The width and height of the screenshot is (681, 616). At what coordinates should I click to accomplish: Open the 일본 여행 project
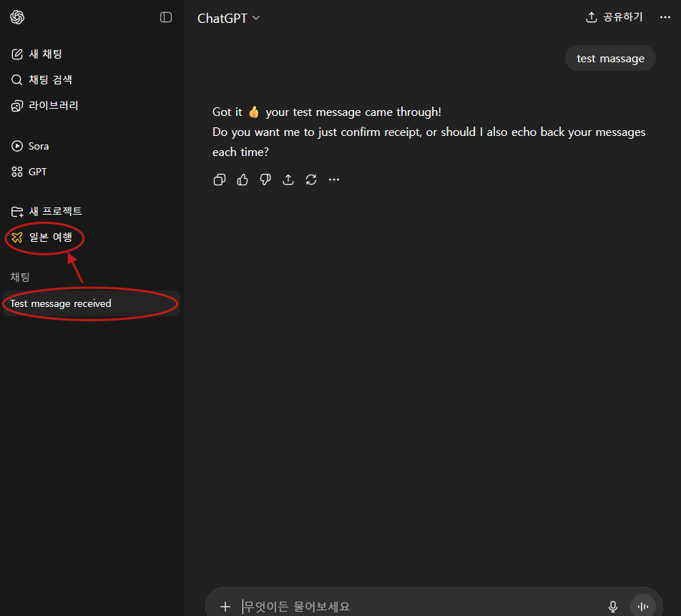coord(50,238)
